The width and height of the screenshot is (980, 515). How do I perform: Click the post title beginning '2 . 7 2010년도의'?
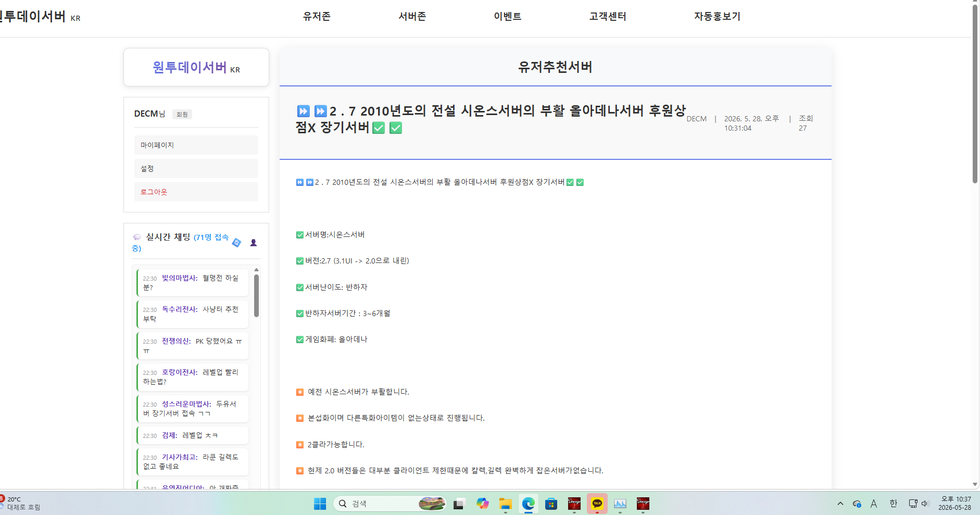pyautogui.click(x=491, y=119)
